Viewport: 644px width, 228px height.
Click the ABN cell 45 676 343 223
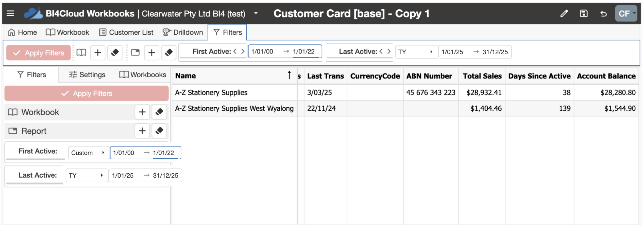tap(431, 92)
